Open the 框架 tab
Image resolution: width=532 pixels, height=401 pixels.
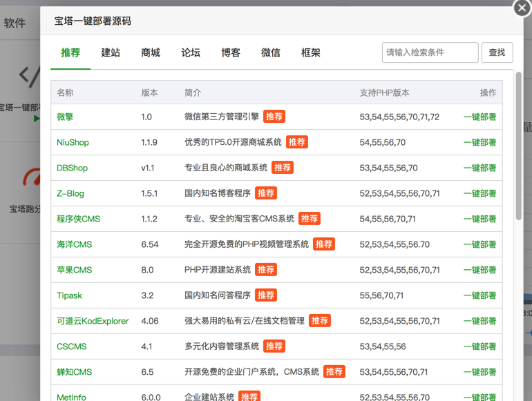point(311,52)
